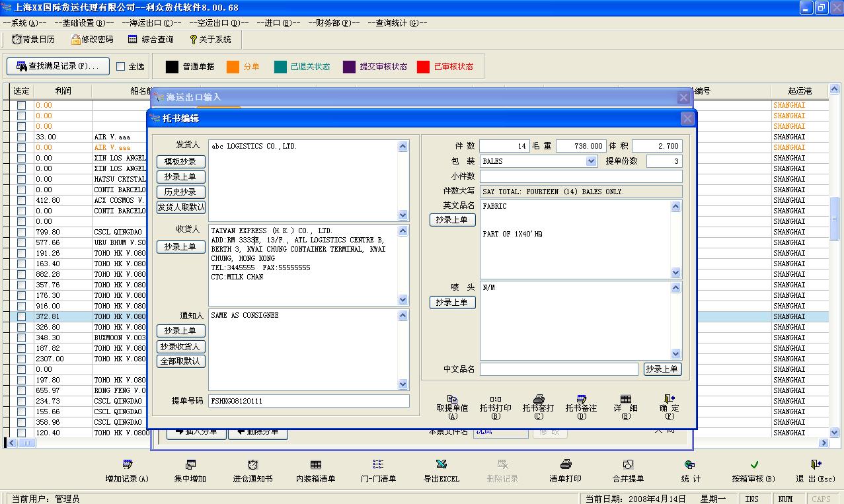
Task: Open the 查询统计 menu
Action: (x=397, y=22)
